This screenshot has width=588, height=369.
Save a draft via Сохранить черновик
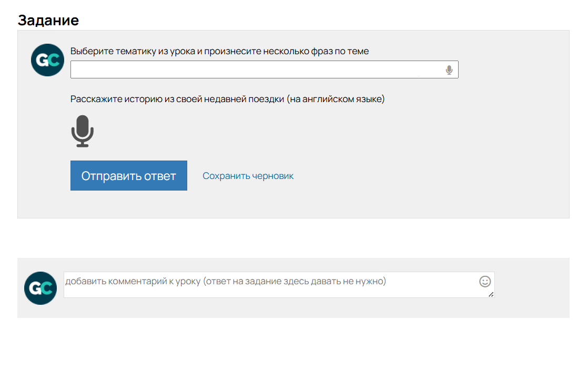click(x=248, y=176)
